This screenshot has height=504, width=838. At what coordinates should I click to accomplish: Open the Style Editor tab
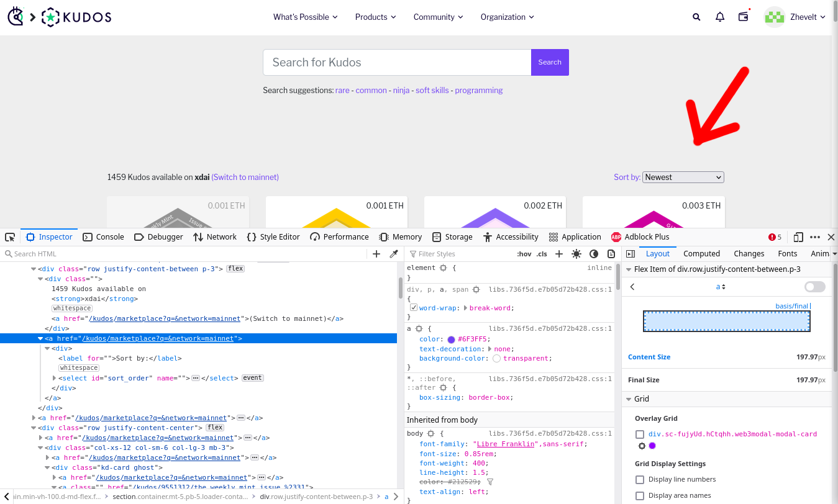[273, 237]
